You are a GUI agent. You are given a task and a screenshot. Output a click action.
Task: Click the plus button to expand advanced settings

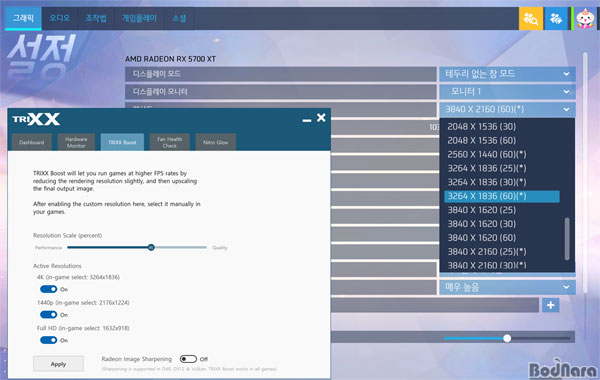(551, 305)
